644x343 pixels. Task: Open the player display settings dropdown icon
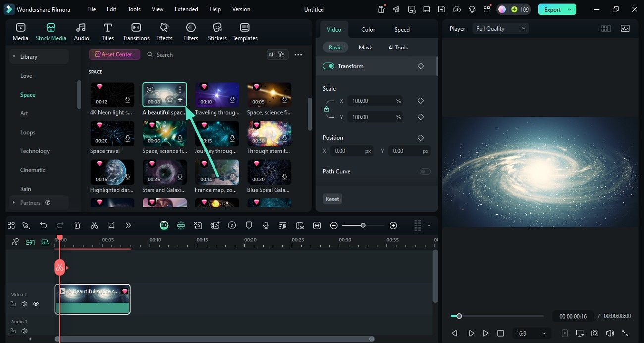tap(580, 333)
